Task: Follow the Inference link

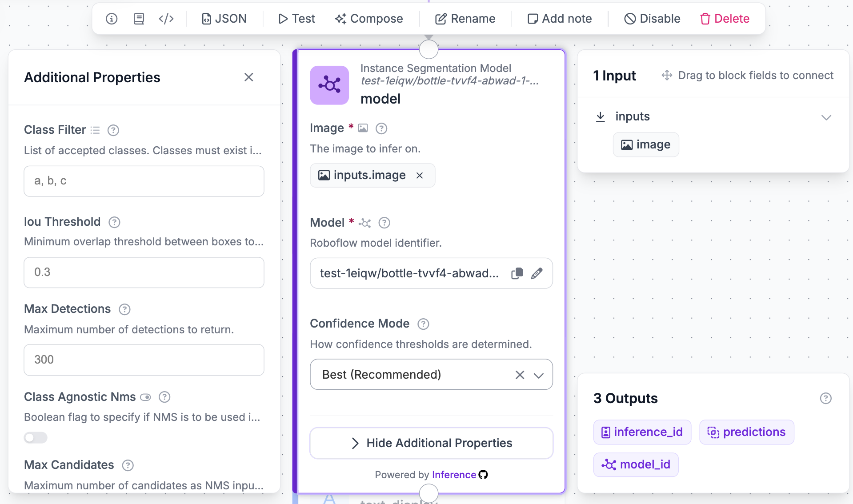Action: [454, 475]
